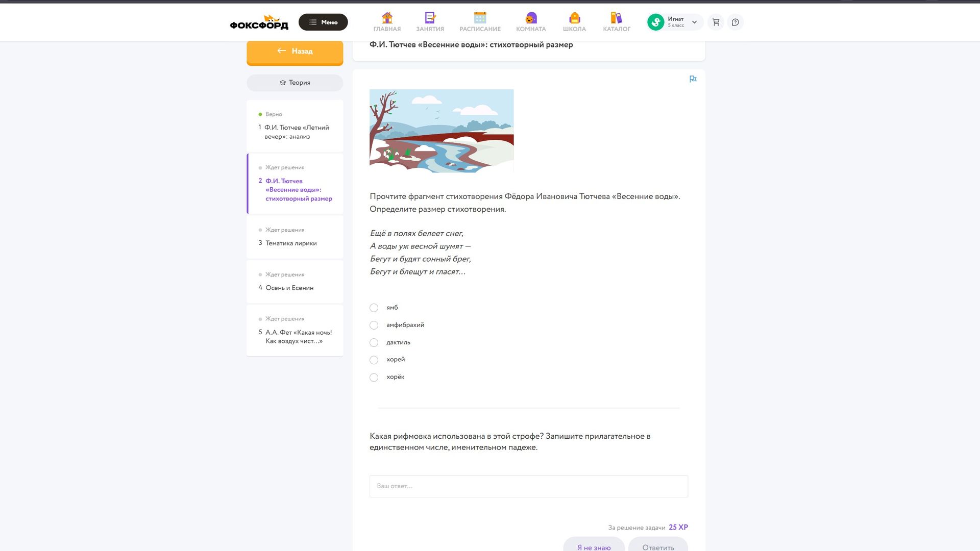This screenshot has width=980, height=551.
Task: Select the ямб answer
Action: click(x=374, y=308)
